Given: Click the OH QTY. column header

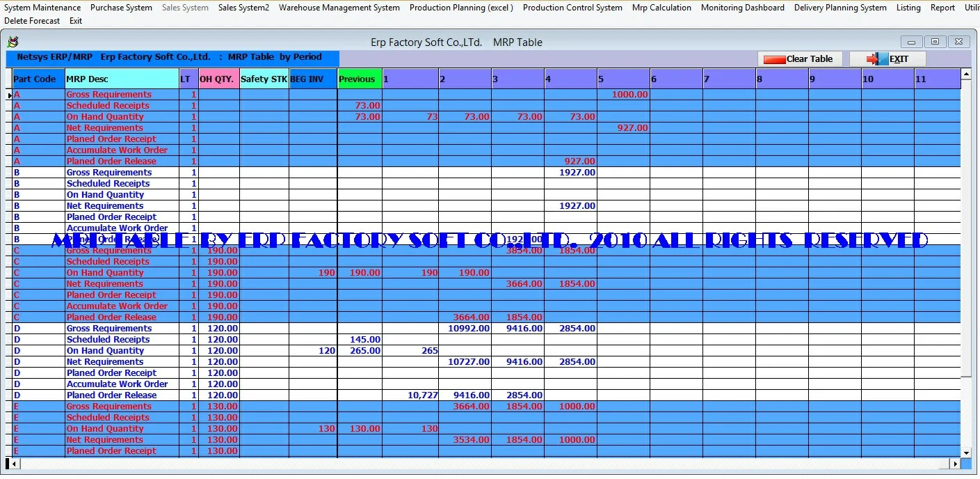Looking at the screenshot, I should click(x=218, y=79).
